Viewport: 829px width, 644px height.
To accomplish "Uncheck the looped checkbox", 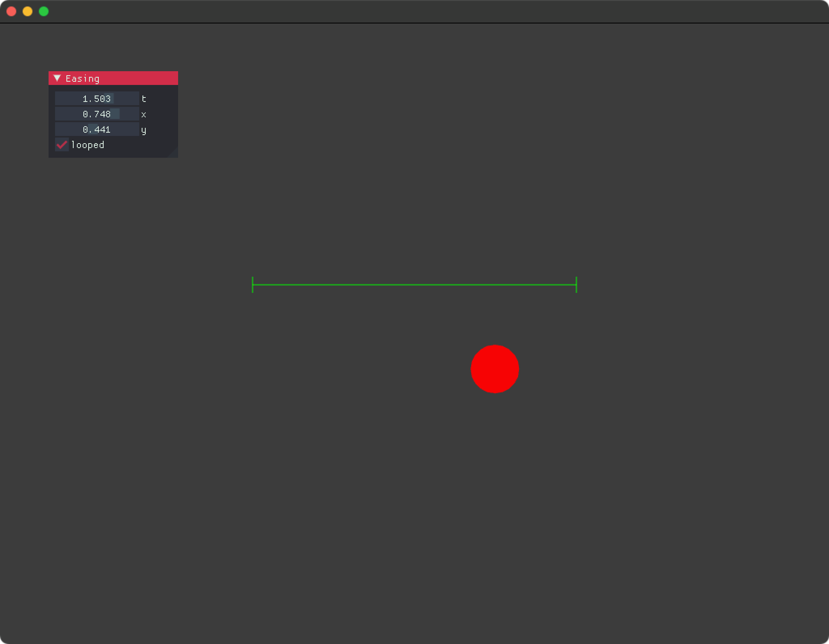I will pyautogui.click(x=62, y=144).
